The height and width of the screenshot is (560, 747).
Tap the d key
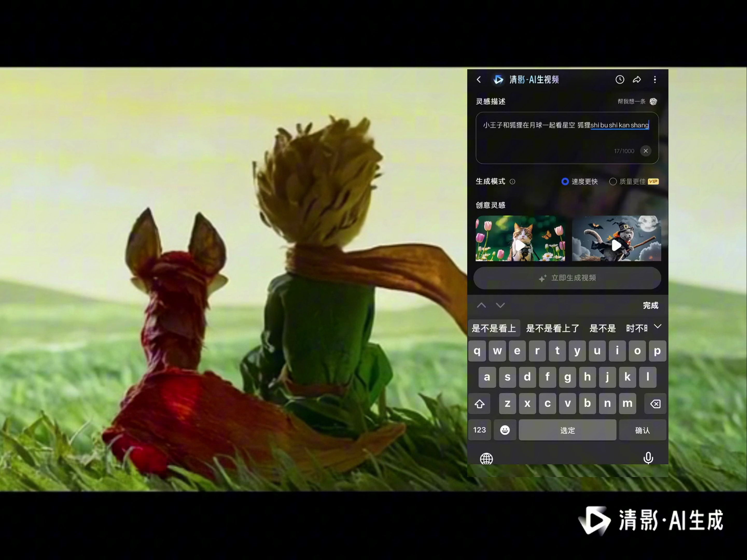tap(527, 377)
